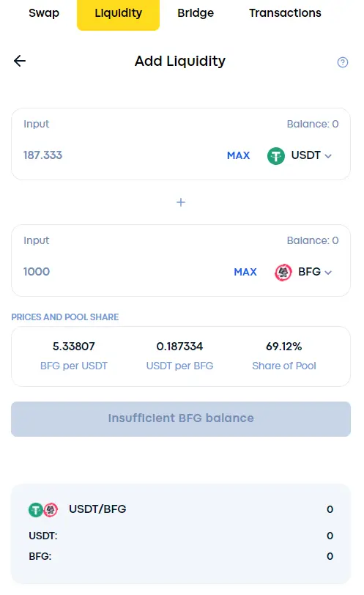Click MAX for the BFG input

click(x=245, y=272)
